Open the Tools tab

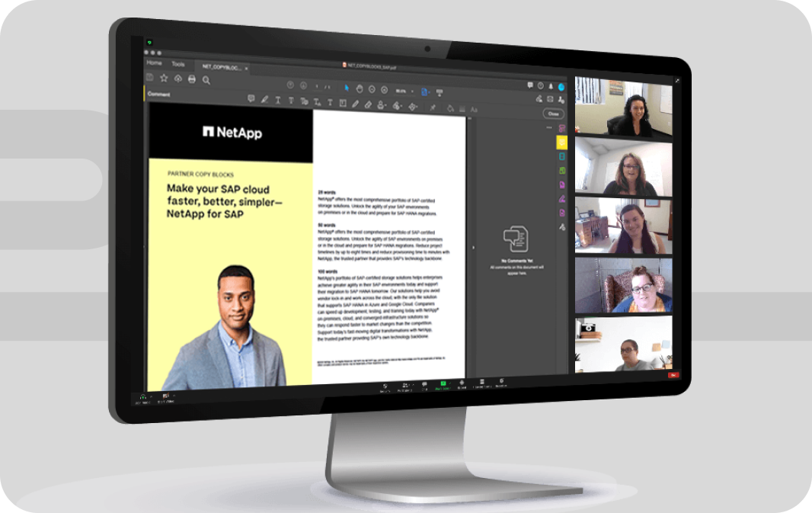178,65
